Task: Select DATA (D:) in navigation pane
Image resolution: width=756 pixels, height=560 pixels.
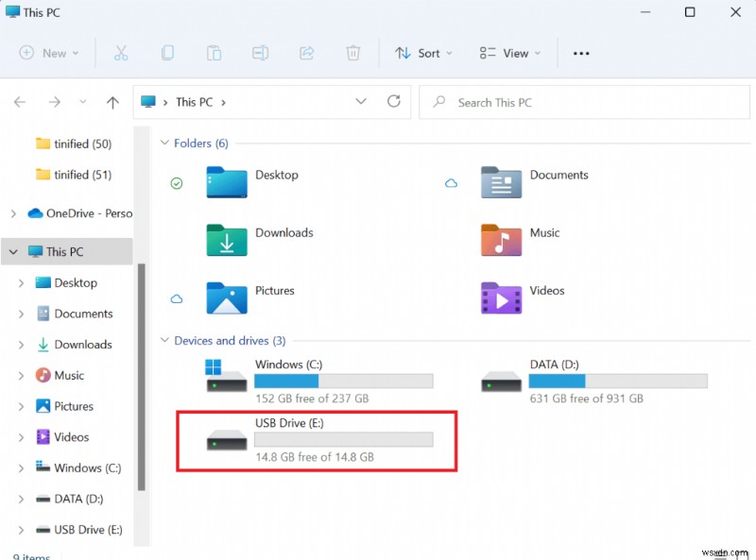Action: click(x=69, y=499)
